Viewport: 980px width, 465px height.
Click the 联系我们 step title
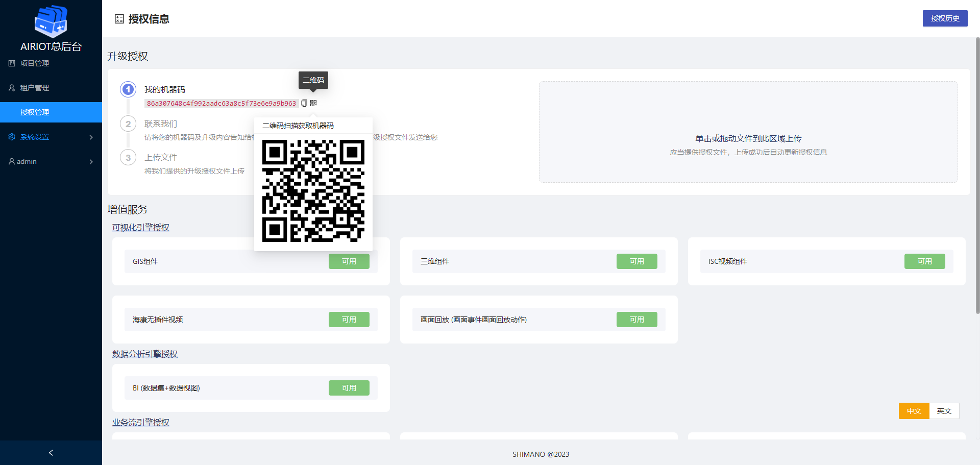click(161, 124)
